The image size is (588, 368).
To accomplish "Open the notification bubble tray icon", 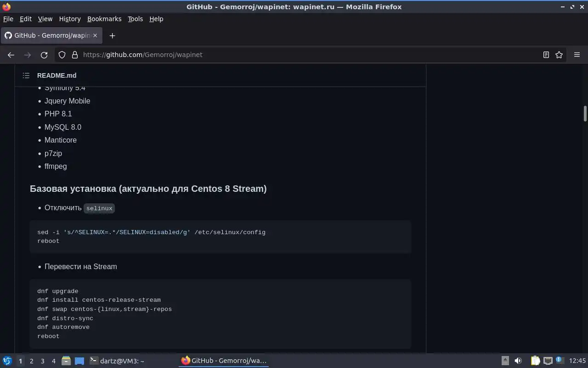I will coord(560,361).
